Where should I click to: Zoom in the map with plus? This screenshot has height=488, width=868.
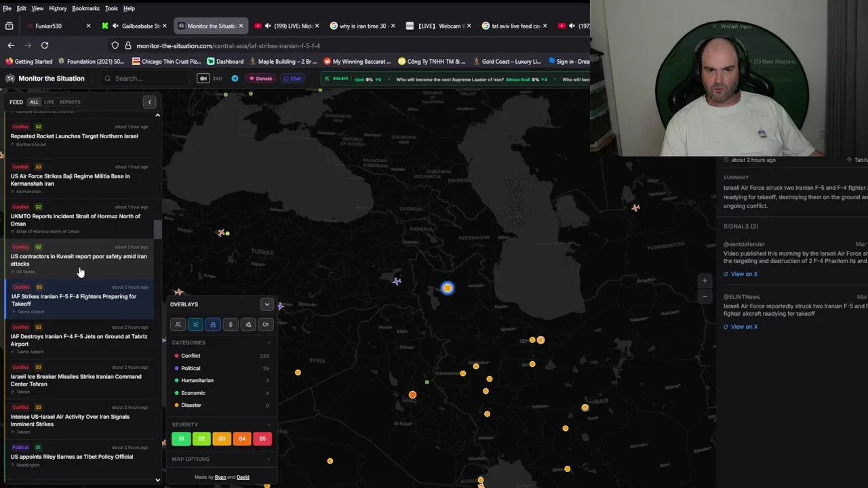coord(705,281)
